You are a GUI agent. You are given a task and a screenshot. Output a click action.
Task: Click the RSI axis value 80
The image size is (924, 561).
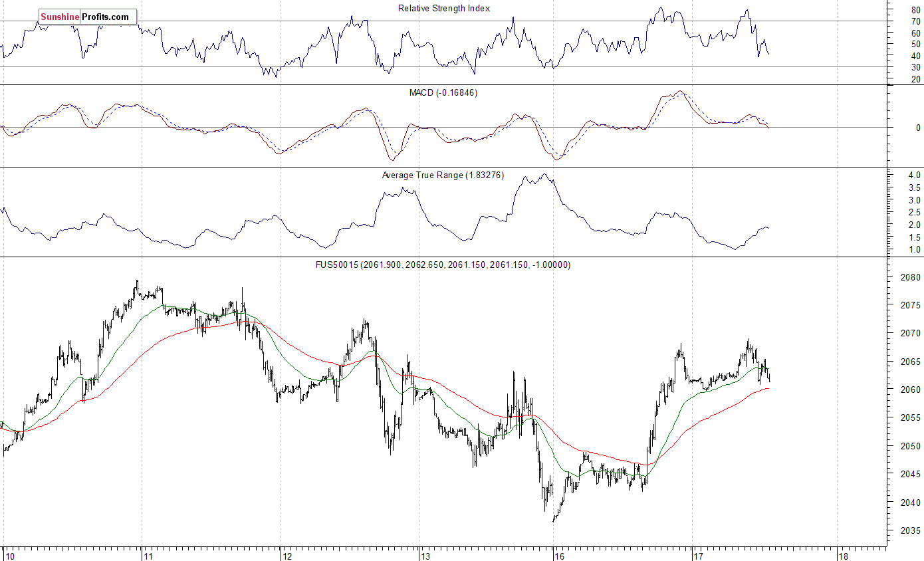[x=915, y=9]
